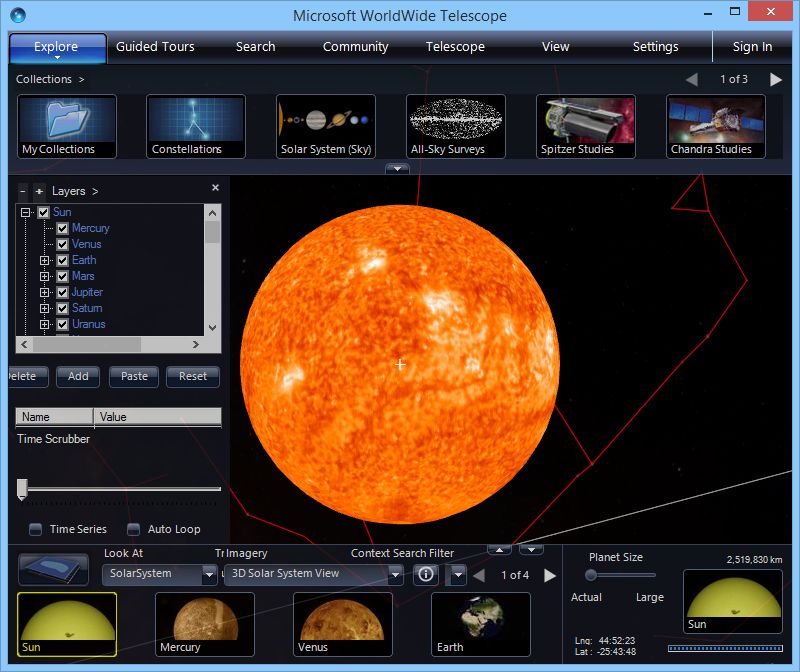Image resolution: width=800 pixels, height=672 pixels.
Task: Click the Layers tree horizontal scrollbar right arrow
Action: coord(195,344)
